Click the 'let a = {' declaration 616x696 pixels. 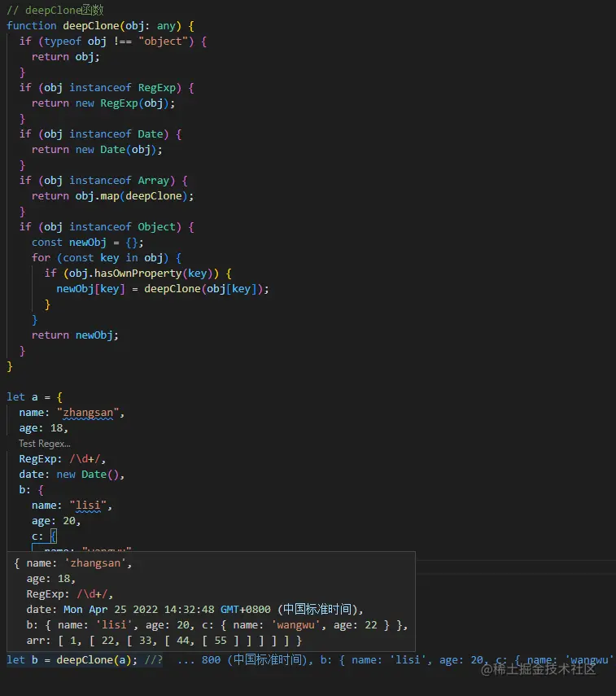(x=35, y=396)
